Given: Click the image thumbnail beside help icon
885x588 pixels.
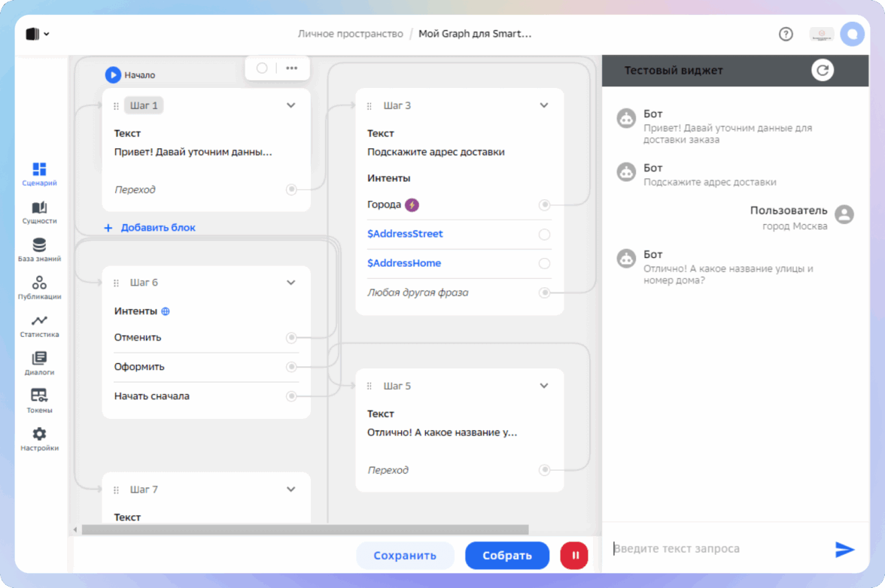Looking at the screenshot, I should pos(821,35).
